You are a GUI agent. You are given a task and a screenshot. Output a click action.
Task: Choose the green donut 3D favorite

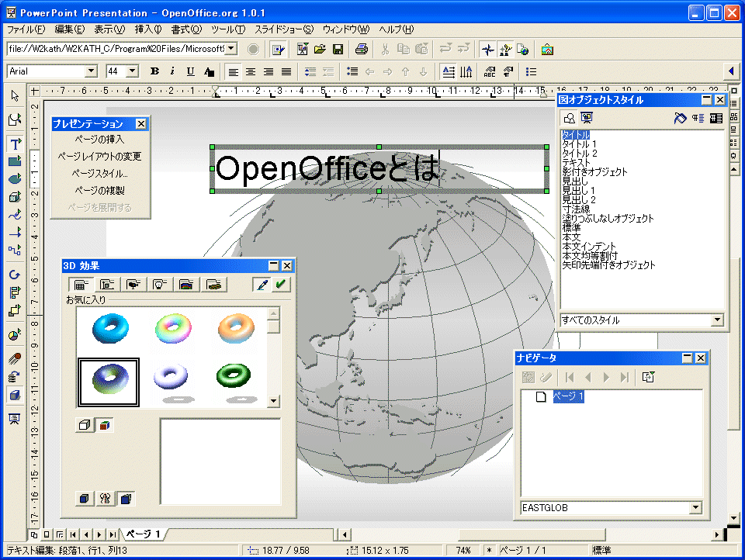tap(234, 377)
